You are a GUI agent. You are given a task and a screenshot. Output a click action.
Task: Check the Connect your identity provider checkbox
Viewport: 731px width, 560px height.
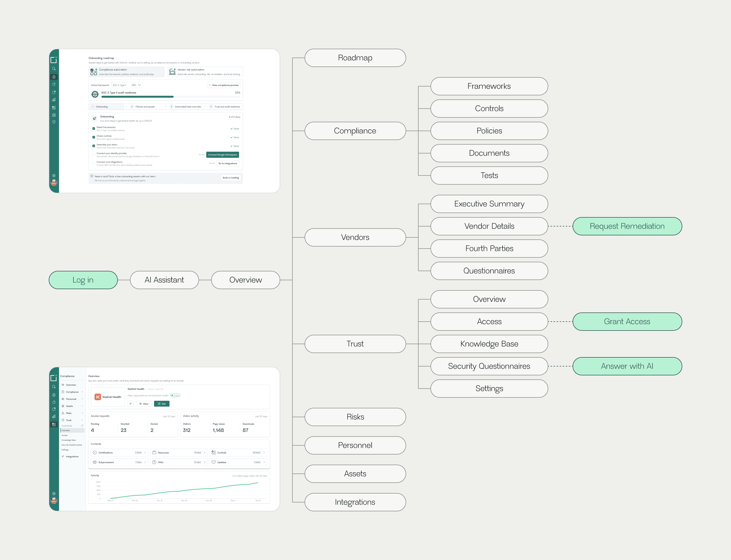tap(94, 155)
